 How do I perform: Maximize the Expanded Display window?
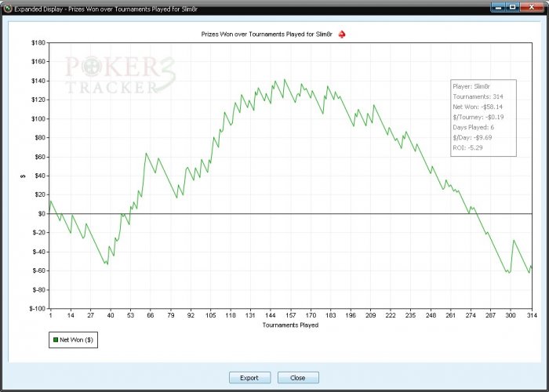512,7
